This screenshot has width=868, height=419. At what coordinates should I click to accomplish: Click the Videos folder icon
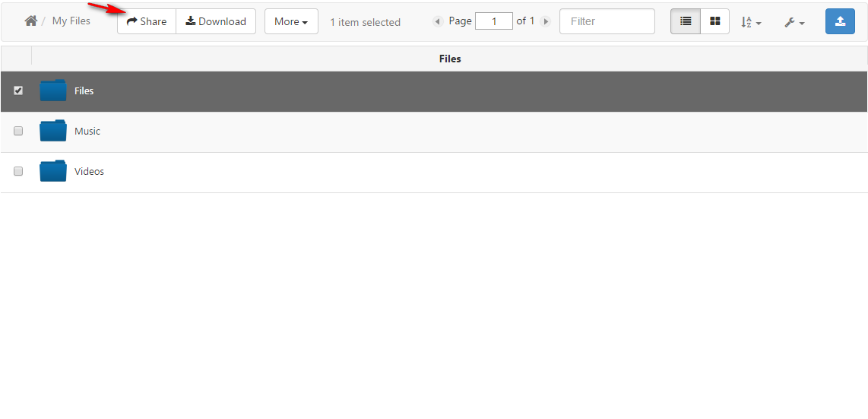click(x=53, y=171)
